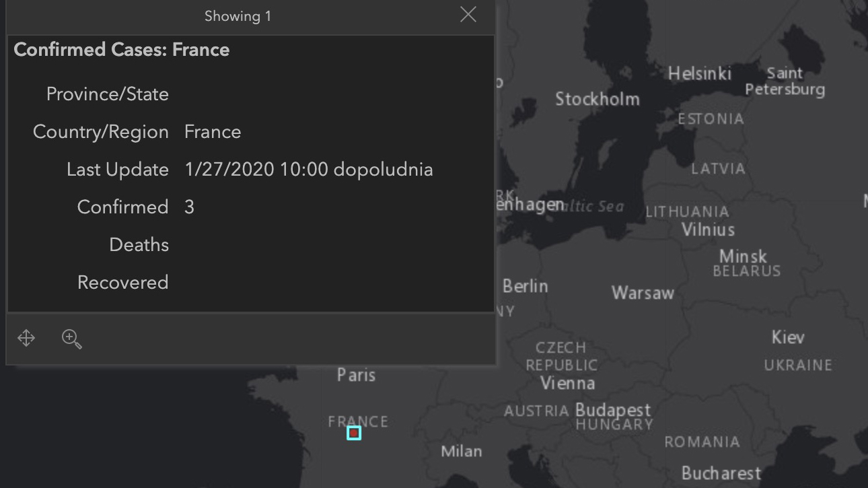The width and height of the screenshot is (868, 488).
Task: Click the Warsaw city label
Action: [x=643, y=293]
